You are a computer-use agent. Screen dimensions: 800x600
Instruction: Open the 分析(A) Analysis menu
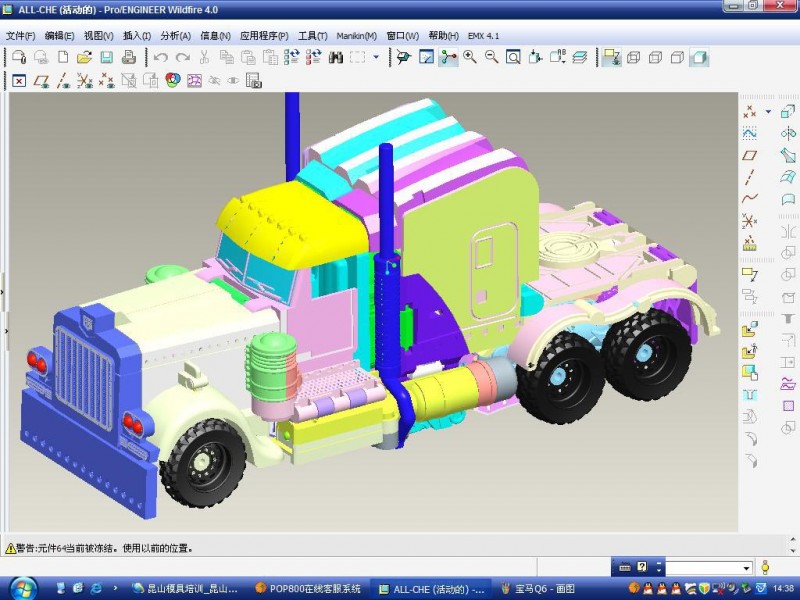[176, 36]
